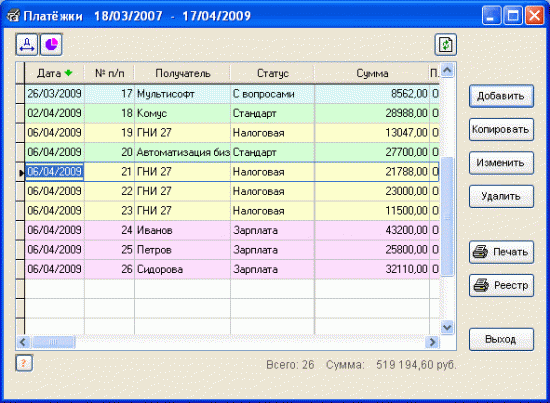Click payment number 22 cell
The height and width of the screenshot is (403, 550).
(109, 191)
